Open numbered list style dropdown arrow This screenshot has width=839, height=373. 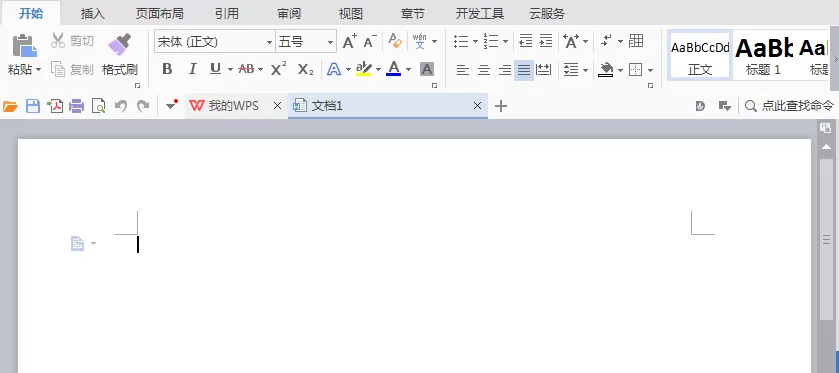point(505,41)
